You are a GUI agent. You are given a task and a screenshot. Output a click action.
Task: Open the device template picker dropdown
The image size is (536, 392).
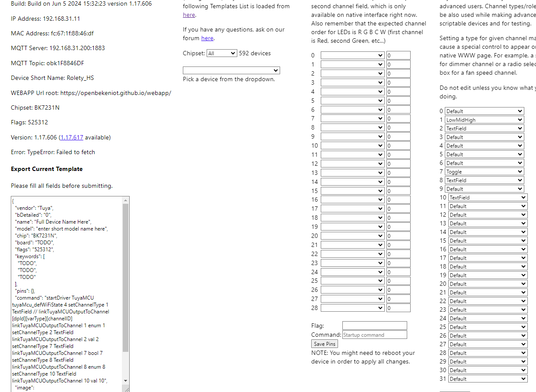[x=231, y=70]
